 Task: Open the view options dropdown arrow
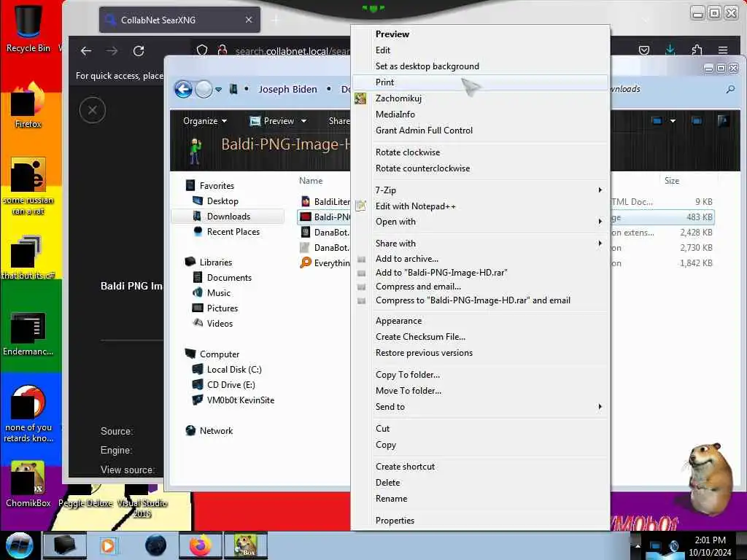pyautogui.click(x=673, y=121)
